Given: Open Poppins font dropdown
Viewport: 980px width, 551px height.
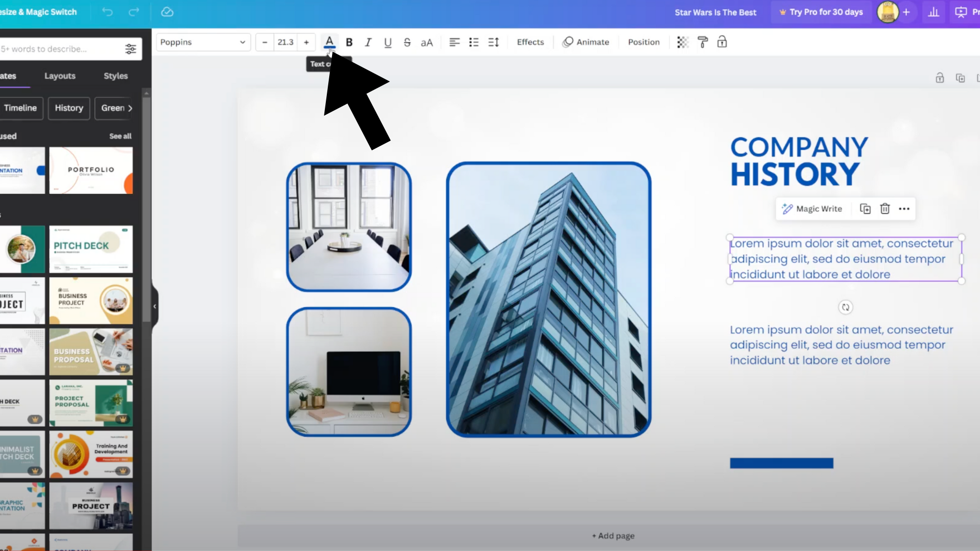Looking at the screenshot, I should 203,42.
